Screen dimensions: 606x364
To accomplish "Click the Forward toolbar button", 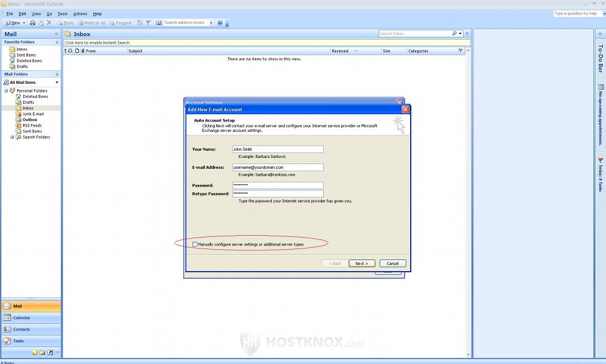I will point(120,22).
